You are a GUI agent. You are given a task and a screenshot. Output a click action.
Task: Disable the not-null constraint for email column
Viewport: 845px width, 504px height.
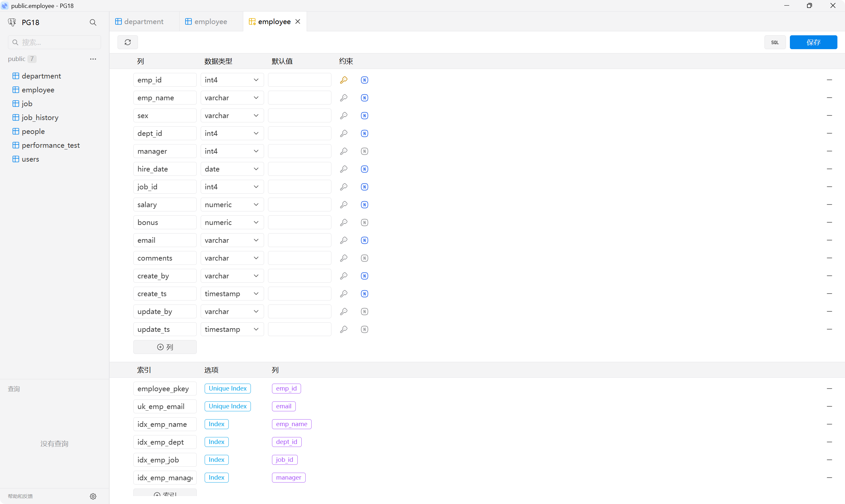[364, 240]
